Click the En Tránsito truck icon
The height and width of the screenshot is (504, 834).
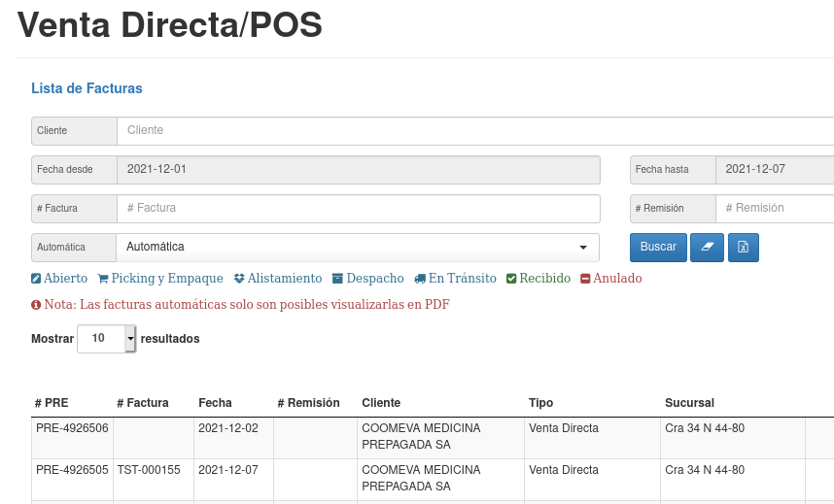[x=420, y=279]
